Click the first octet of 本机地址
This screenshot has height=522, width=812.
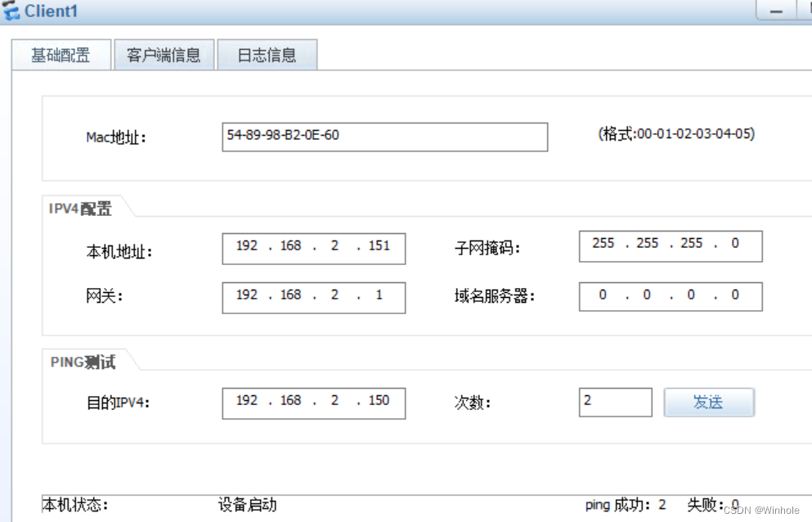pos(245,248)
